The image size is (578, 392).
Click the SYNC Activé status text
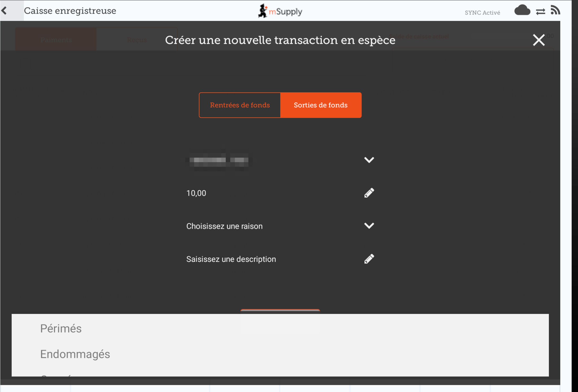(x=482, y=13)
